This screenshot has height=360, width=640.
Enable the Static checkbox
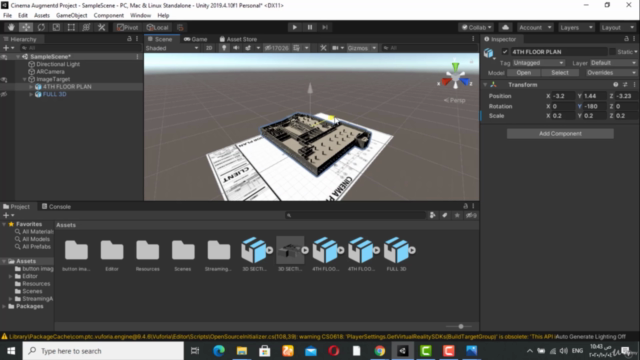click(612, 52)
